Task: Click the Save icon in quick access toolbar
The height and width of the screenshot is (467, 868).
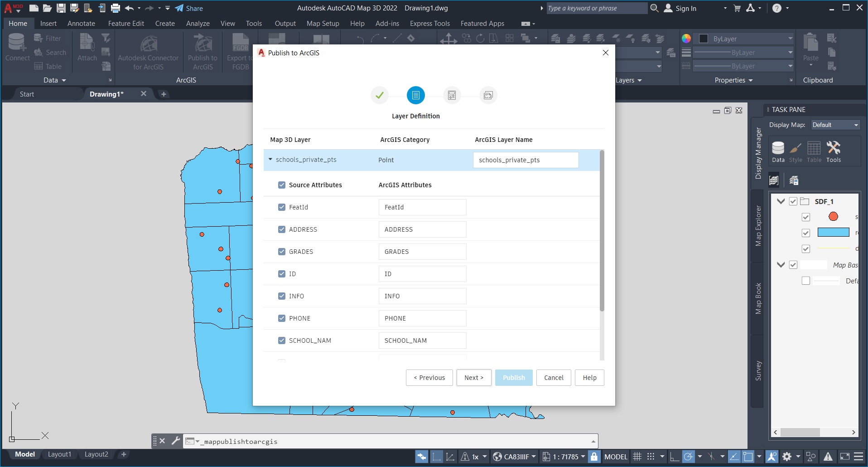Action: (61, 8)
